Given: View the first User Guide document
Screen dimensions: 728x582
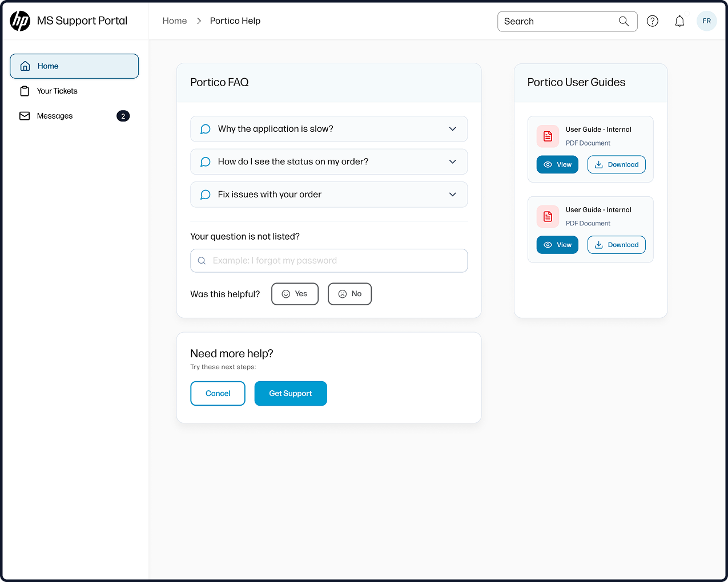Looking at the screenshot, I should [x=557, y=165].
